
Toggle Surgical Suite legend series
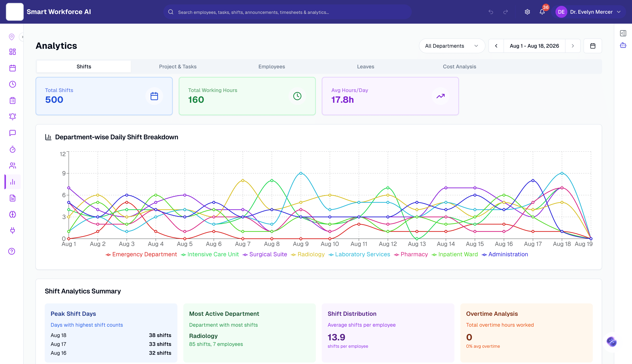[265, 254]
